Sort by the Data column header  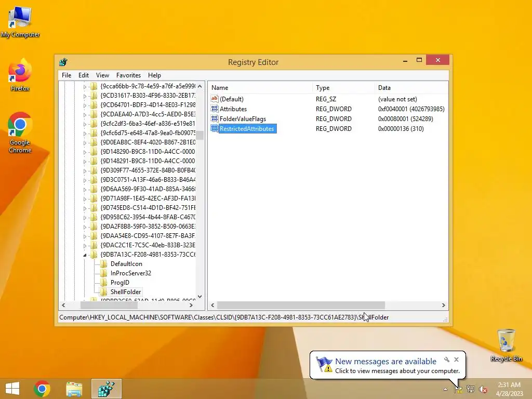[x=411, y=87]
